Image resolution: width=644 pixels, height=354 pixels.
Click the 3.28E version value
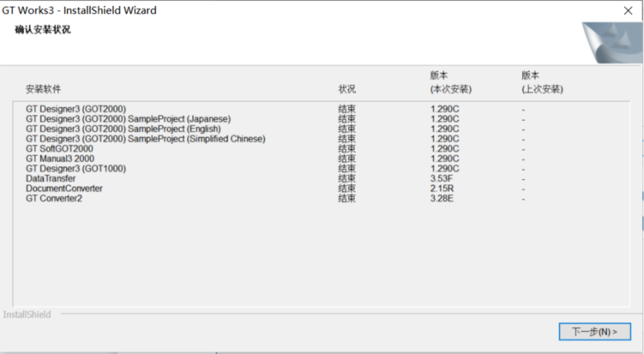(442, 198)
